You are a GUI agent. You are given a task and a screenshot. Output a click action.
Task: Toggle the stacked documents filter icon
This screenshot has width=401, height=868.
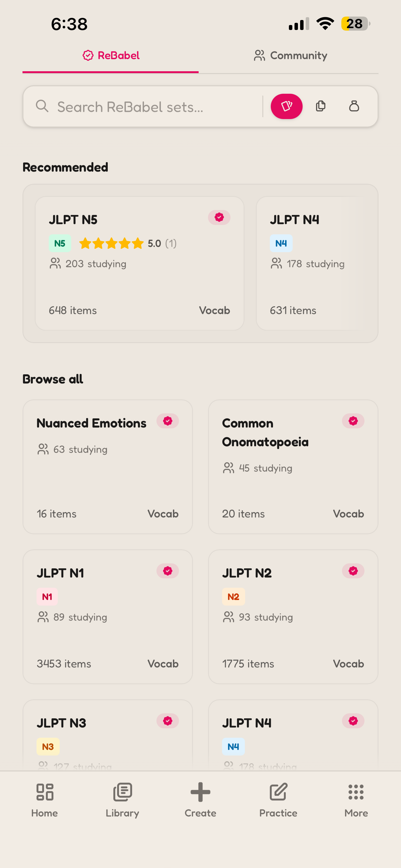pyautogui.click(x=320, y=106)
